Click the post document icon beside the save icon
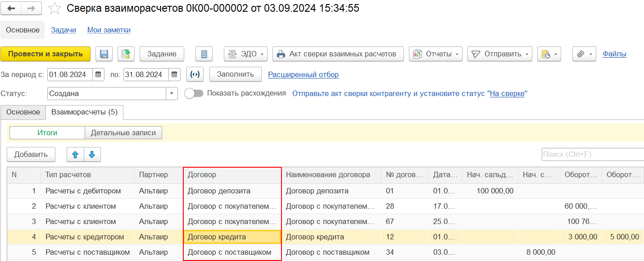Image resolution: width=644 pixels, height=261 pixels. pyautogui.click(x=126, y=54)
